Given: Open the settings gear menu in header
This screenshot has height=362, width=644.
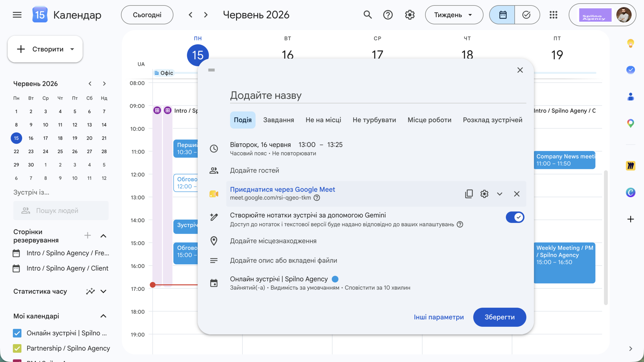Looking at the screenshot, I should tap(410, 15).
